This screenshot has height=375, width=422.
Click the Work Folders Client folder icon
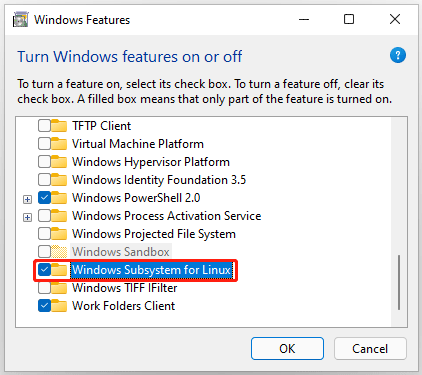pyautogui.click(x=59, y=306)
